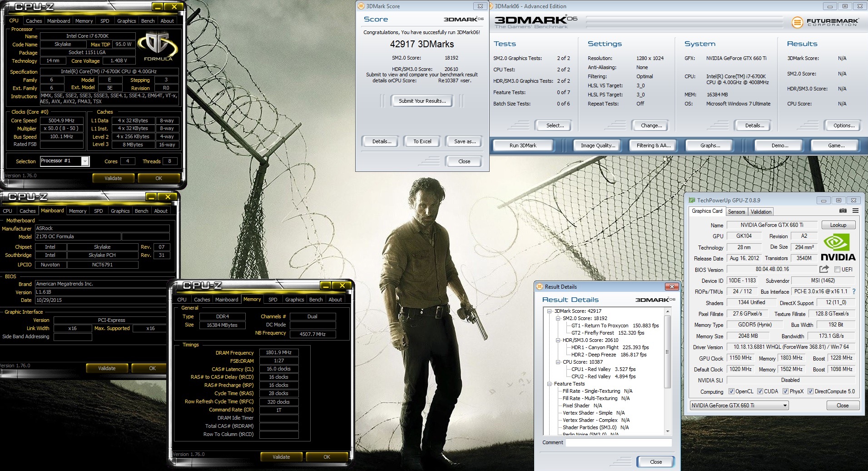The width and height of the screenshot is (868, 471).
Task: Collapse the 3DMark Score tree node
Action: [x=549, y=311]
